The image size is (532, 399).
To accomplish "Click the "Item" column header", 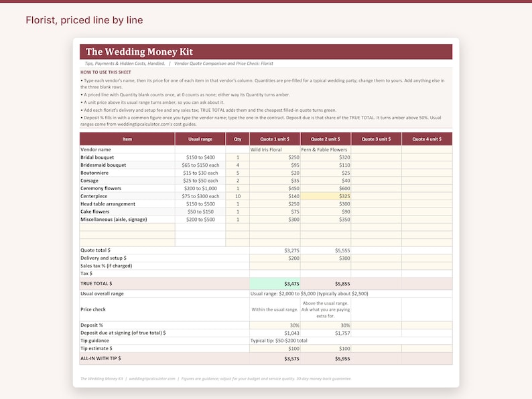I will tap(127, 139).
